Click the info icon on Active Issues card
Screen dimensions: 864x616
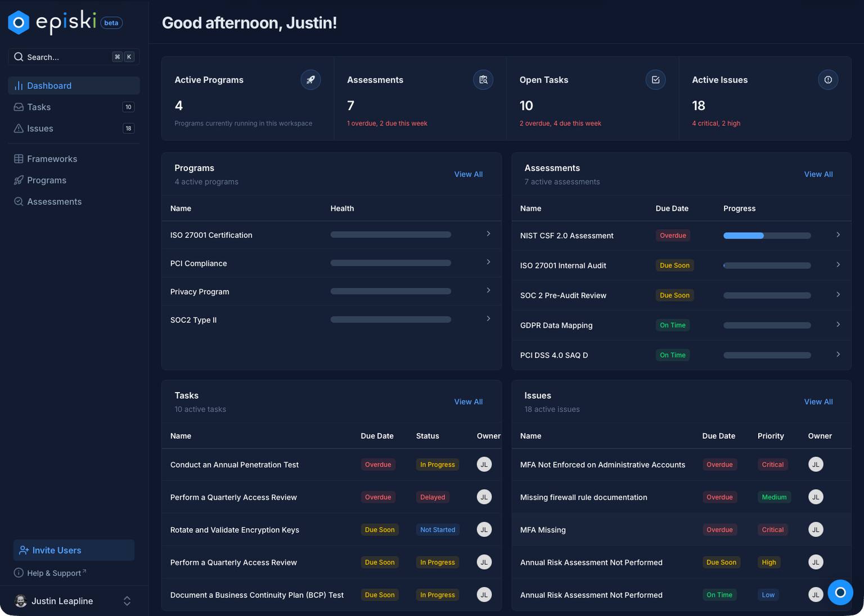827,79
